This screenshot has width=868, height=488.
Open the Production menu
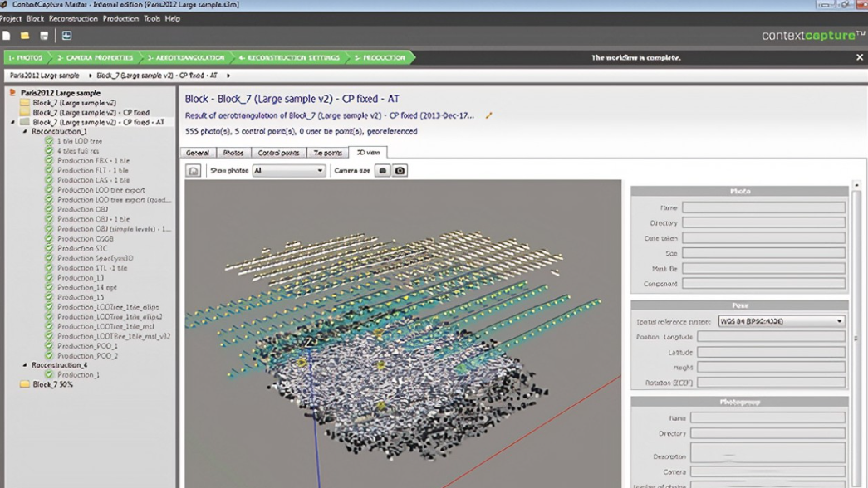tap(120, 18)
